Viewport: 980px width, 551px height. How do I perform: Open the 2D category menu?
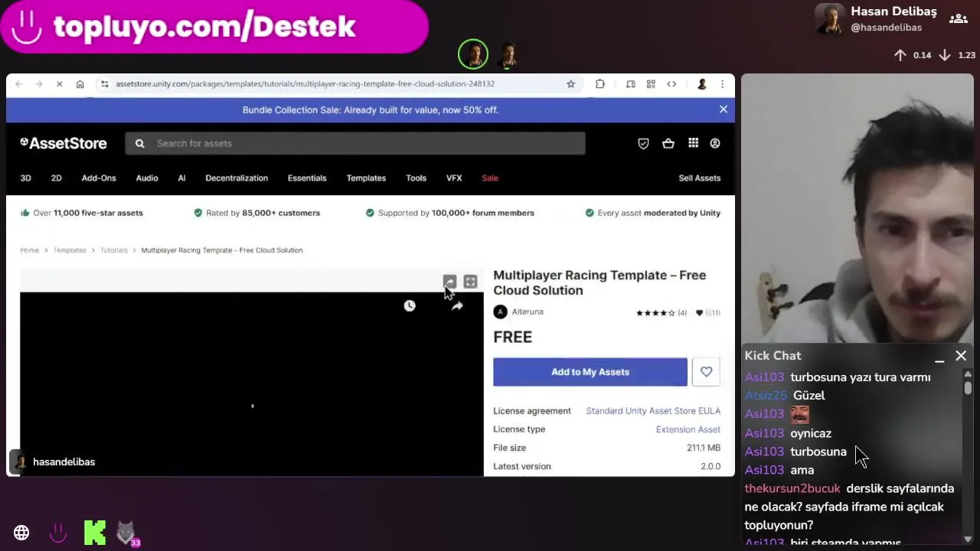(56, 178)
